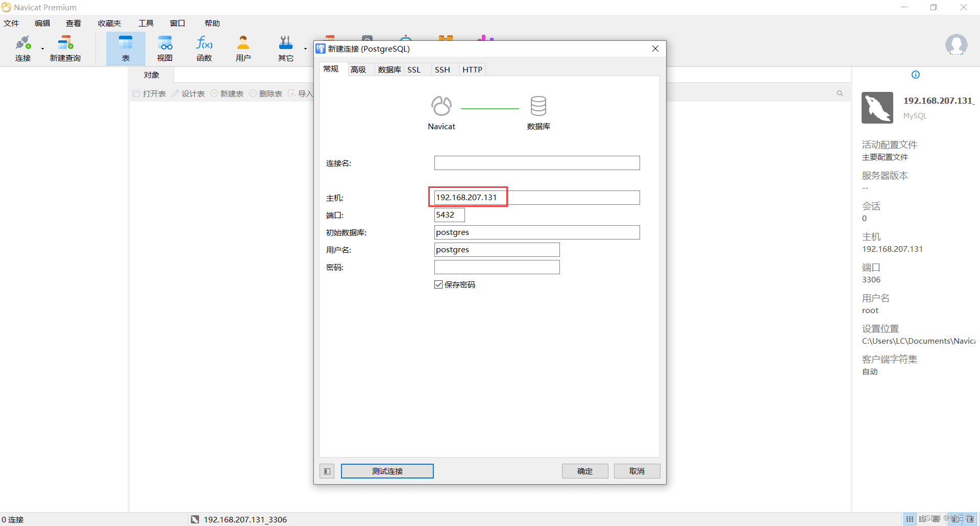This screenshot has width=980, height=526.
Task: Click the user avatar sign-in icon
Action: coord(956,45)
